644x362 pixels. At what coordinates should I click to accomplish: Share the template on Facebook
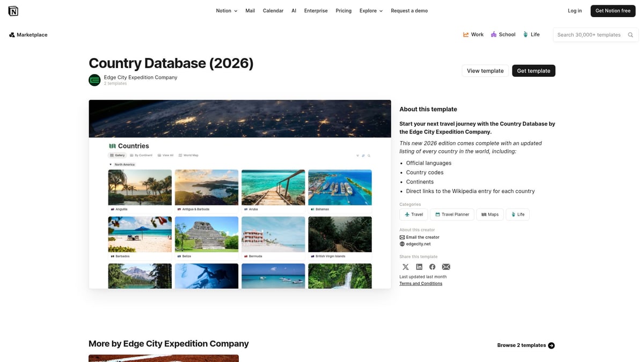click(433, 267)
